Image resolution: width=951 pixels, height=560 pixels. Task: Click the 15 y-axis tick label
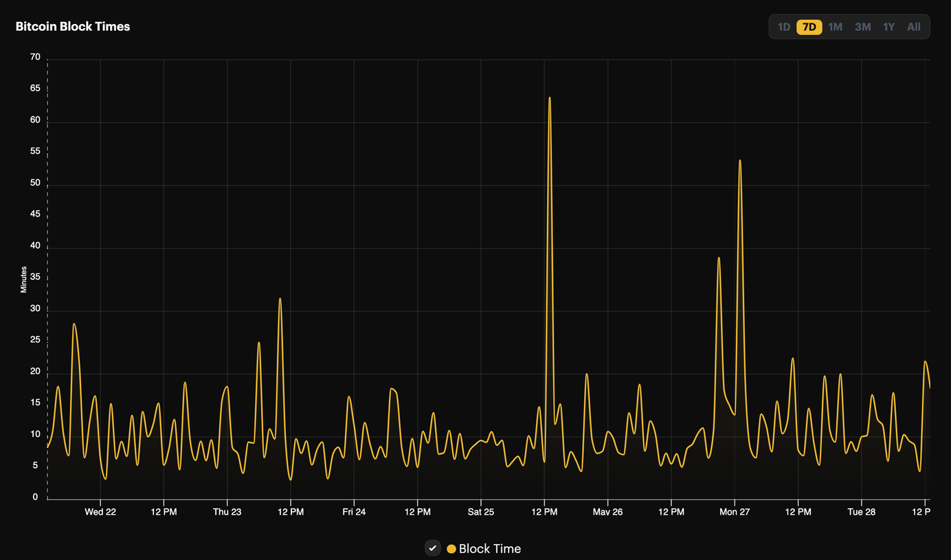click(x=35, y=403)
